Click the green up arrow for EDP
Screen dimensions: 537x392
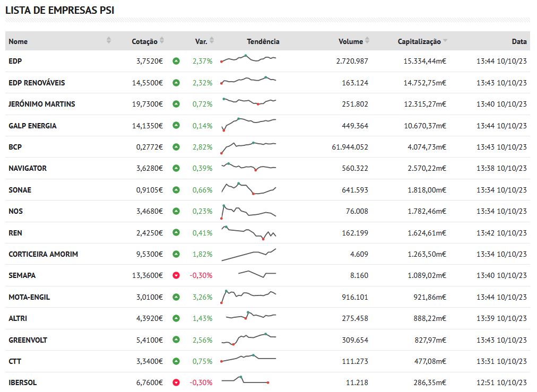tap(176, 62)
